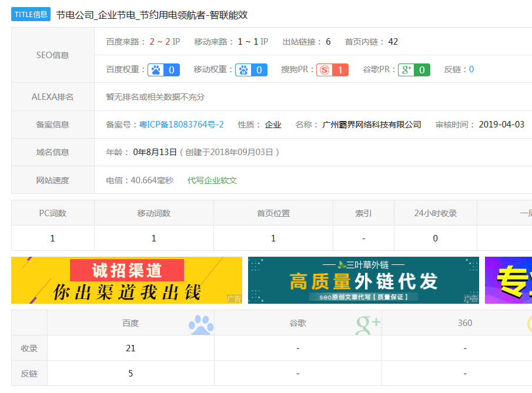Click the 性质 value 企业
The width and height of the screenshot is (532, 393).
click(273, 125)
